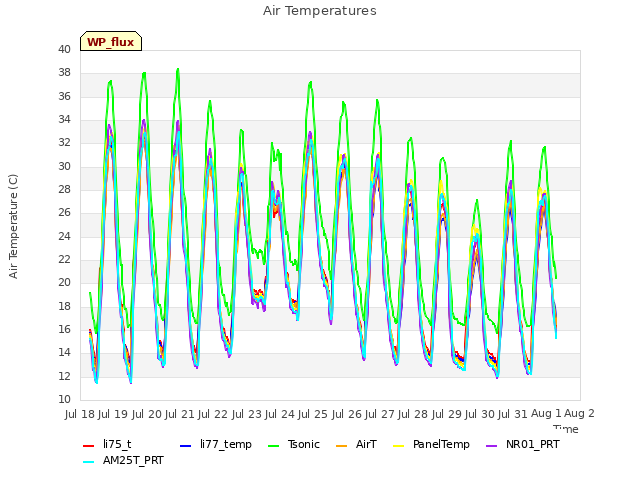This screenshot has height=480, width=640.
Task: Click the Aug 2 x-axis tick label
Action: (x=579, y=413)
